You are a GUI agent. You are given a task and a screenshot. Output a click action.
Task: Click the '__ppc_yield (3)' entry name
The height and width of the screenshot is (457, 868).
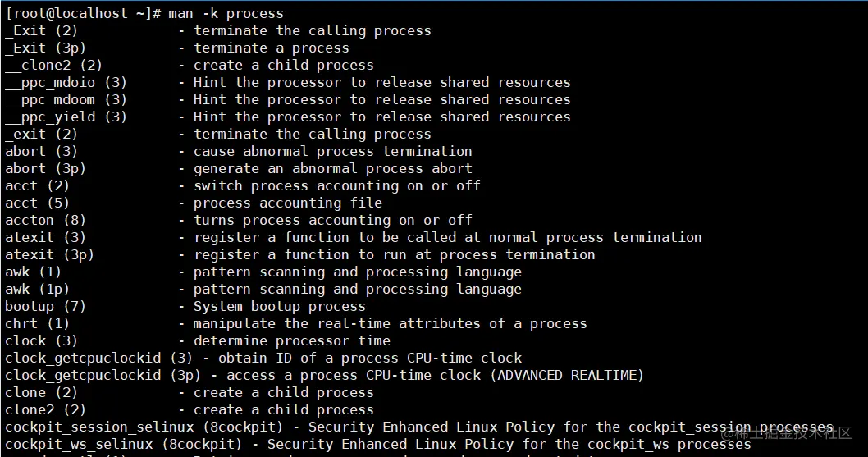click(x=66, y=117)
